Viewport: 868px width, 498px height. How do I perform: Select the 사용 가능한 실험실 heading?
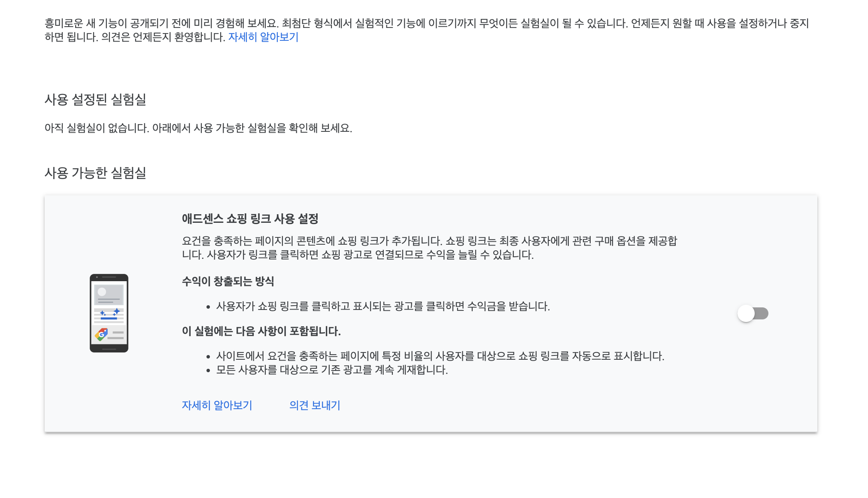click(x=95, y=173)
